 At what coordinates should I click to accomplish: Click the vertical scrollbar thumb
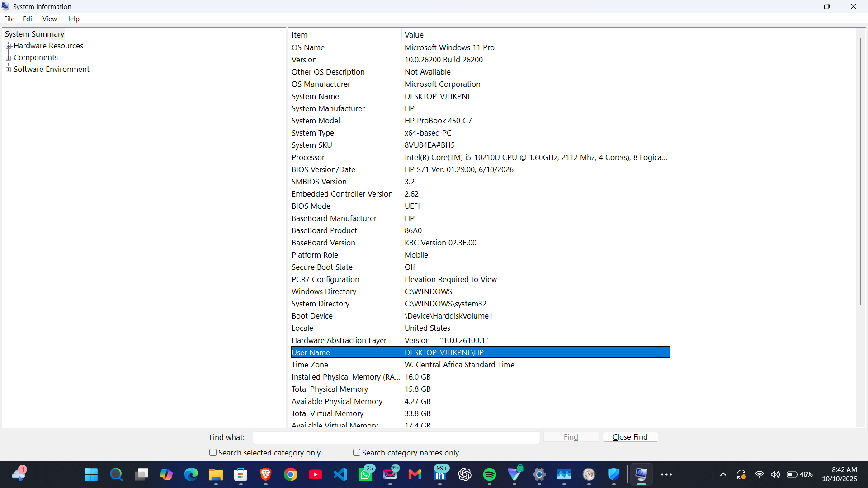(861, 171)
